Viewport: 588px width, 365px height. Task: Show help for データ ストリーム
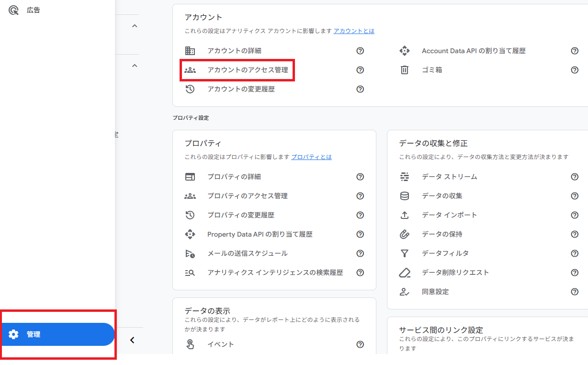[x=575, y=177]
